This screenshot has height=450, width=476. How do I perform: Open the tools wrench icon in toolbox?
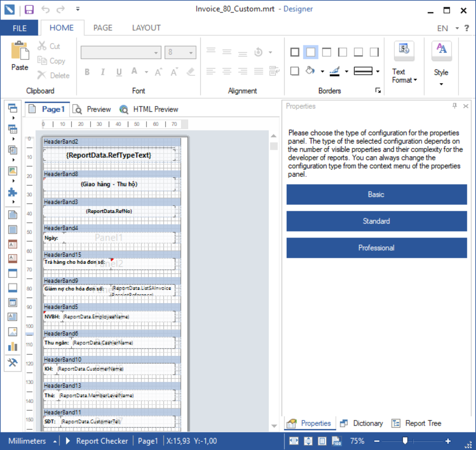point(13,363)
